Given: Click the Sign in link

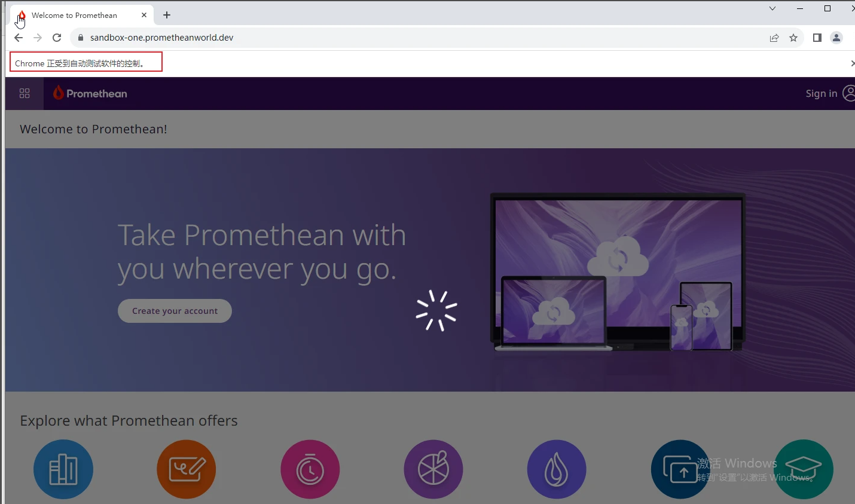Looking at the screenshot, I should 821,93.
